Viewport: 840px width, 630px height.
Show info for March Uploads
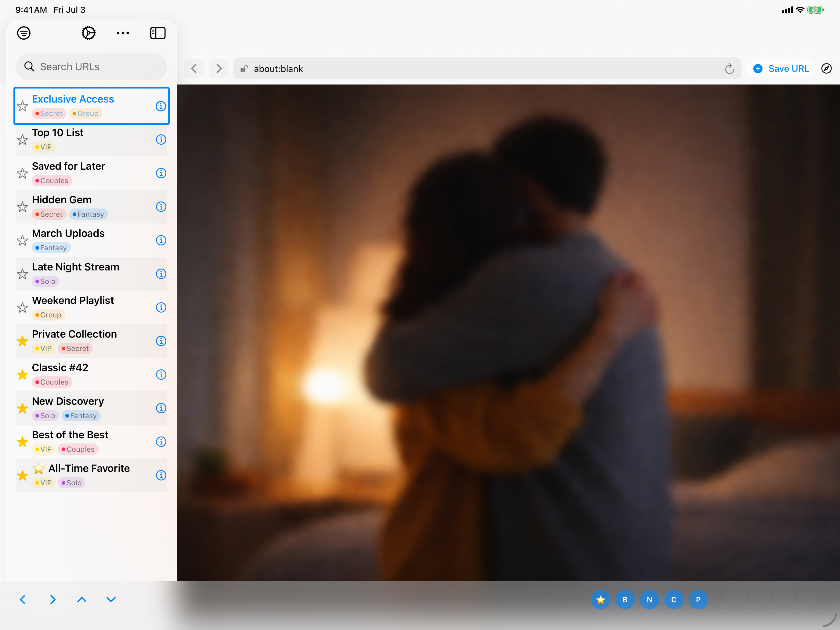pyautogui.click(x=161, y=241)
